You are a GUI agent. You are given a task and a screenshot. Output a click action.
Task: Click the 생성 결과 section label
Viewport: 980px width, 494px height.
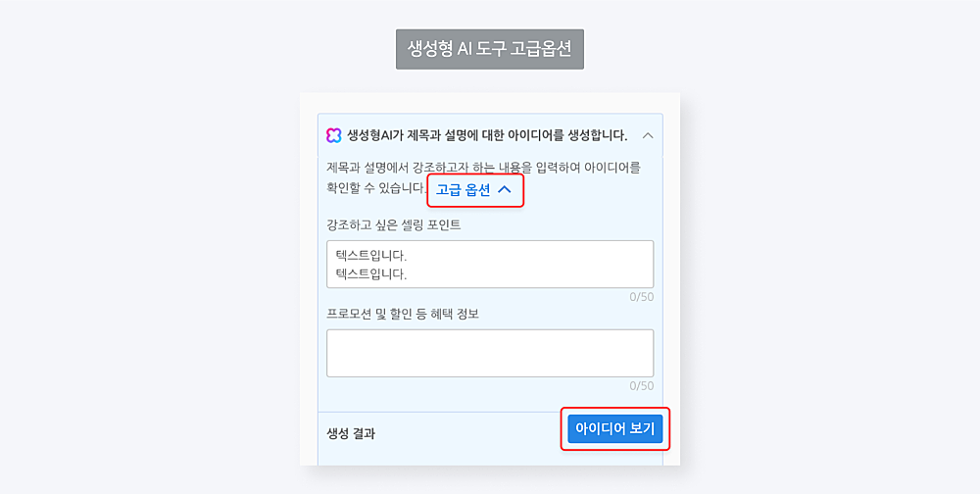coord(351,433)
